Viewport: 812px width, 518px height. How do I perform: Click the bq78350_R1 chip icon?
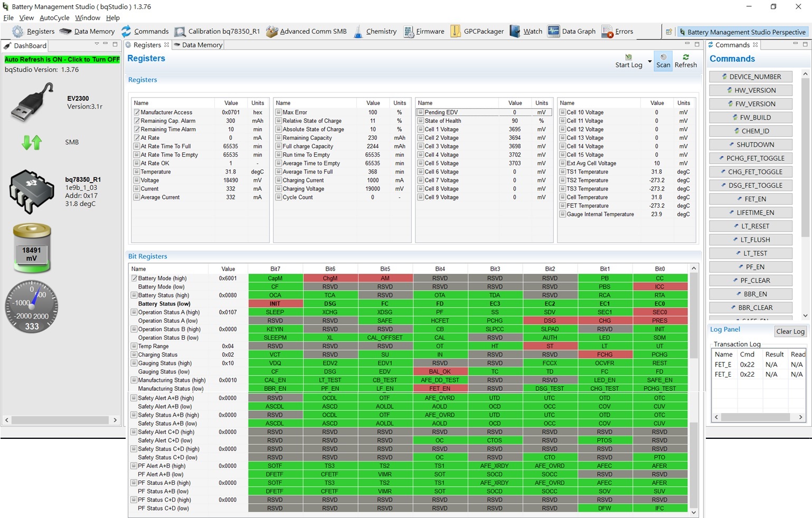[32, 191]
